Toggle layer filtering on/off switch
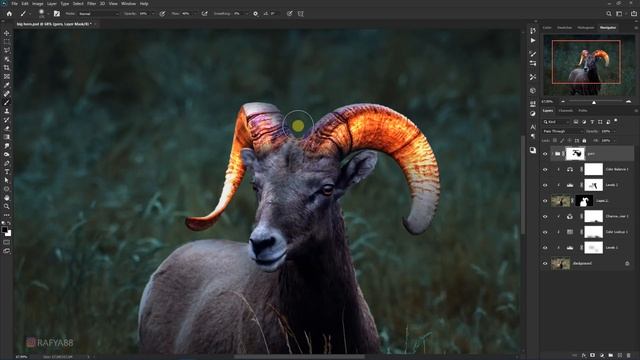Image resolution: width=640 pixels, height=360 pixels. [x=616, y=121]
